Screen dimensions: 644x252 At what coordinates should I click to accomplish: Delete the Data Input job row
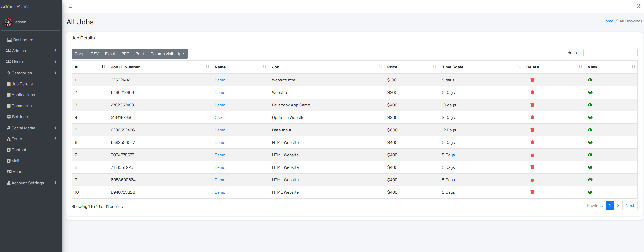pos(532,130)
